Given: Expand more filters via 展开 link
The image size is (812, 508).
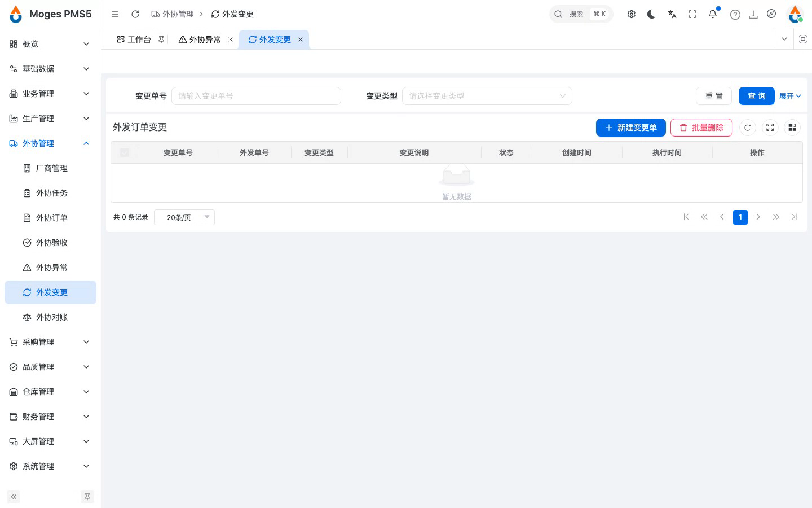Looking at the screenshot, I should (790, 96).
